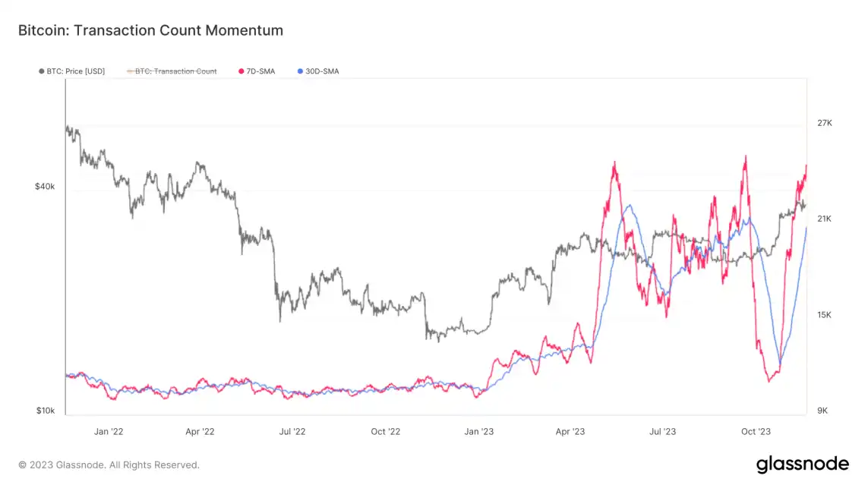Viewport: 868px width, 485px height.
Task: Click the Jul '22 date label
Action: tap(292, 432)
